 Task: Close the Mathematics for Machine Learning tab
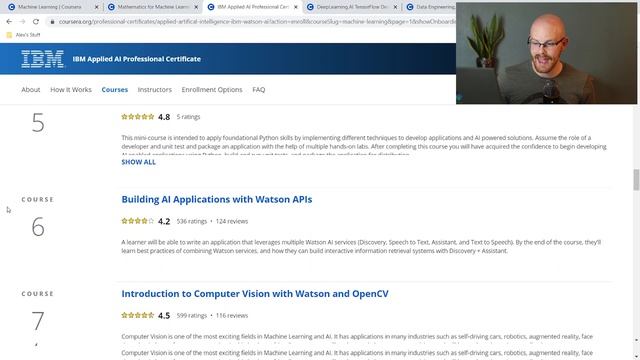[196, 7]
